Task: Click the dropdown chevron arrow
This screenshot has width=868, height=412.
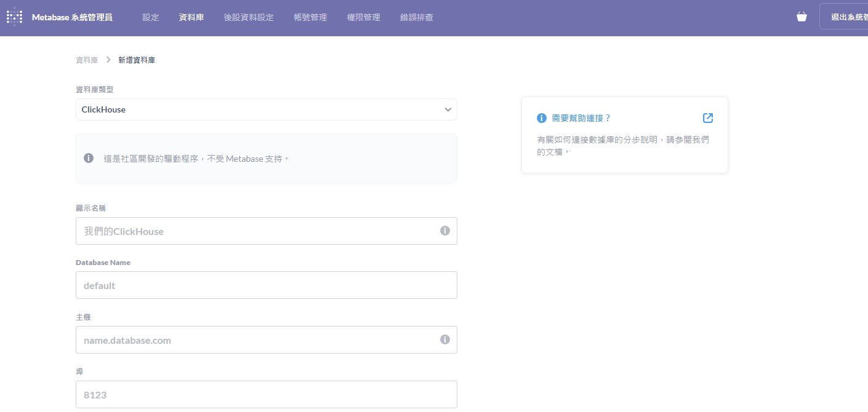Action: point(448,109)
